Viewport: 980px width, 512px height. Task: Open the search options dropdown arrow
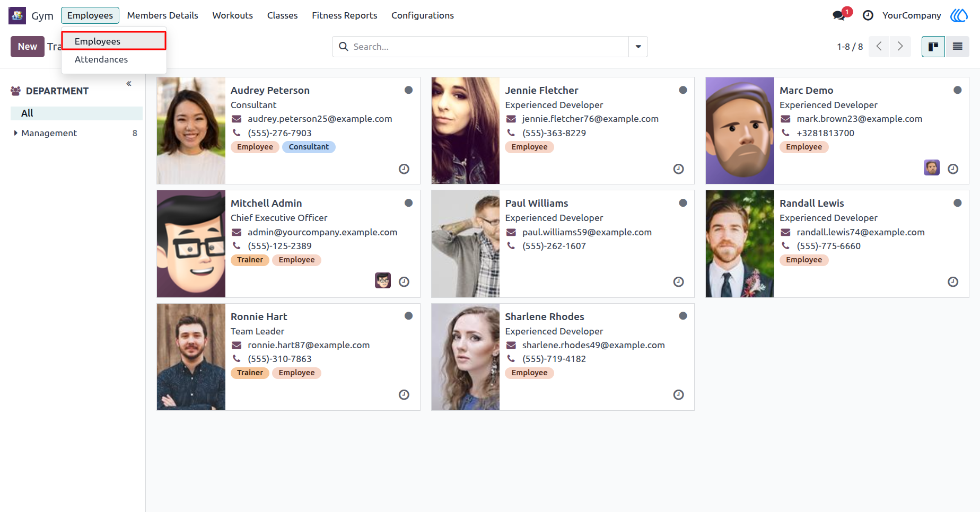tap(638, 47)
